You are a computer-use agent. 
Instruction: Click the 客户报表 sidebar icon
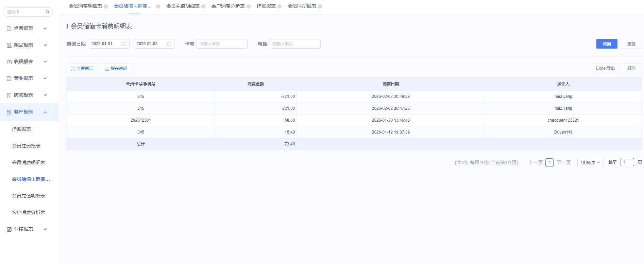click(x=9, y=112)
